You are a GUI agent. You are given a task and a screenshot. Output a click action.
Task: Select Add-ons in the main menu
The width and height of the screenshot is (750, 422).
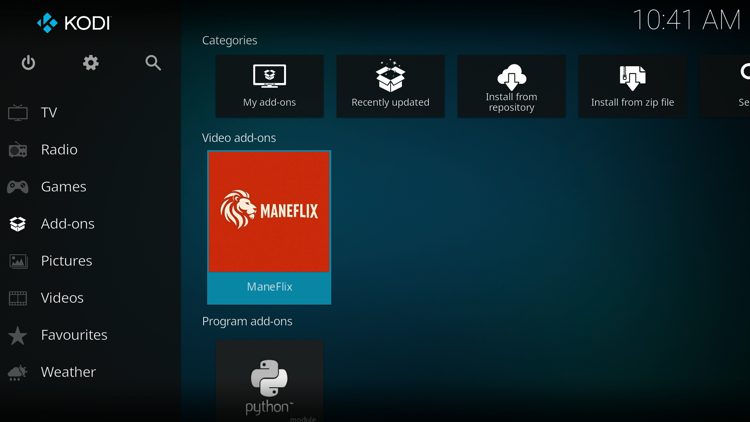(x=67, y=224)
